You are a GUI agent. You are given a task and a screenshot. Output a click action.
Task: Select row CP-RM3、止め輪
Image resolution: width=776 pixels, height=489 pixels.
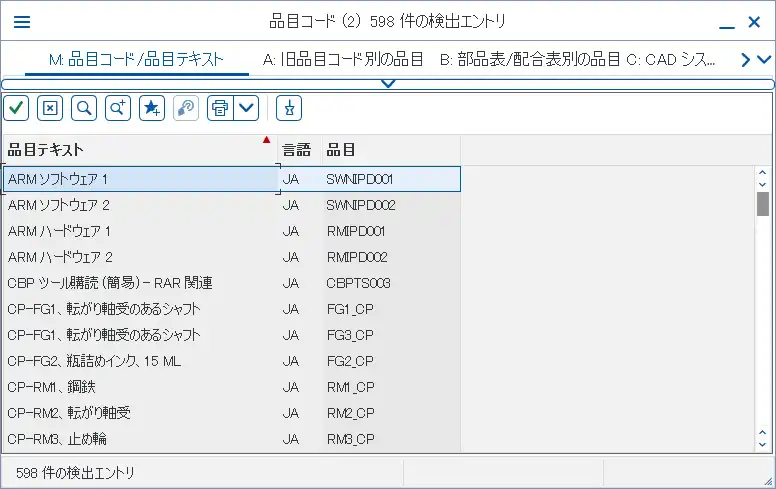(x=232, y=439)
